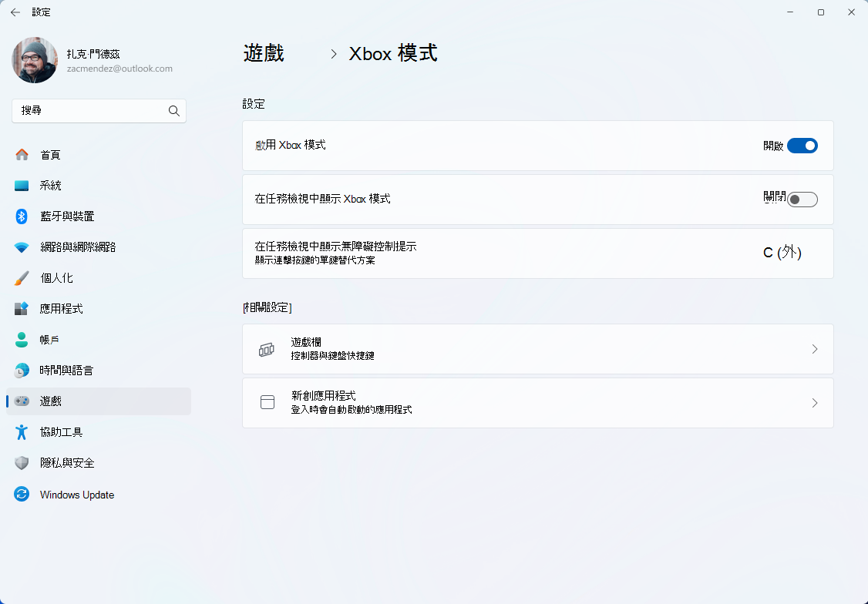Click the zacmendez@outlook.com account email
Screen dimensions: 868x604
(x=119, y=69)
